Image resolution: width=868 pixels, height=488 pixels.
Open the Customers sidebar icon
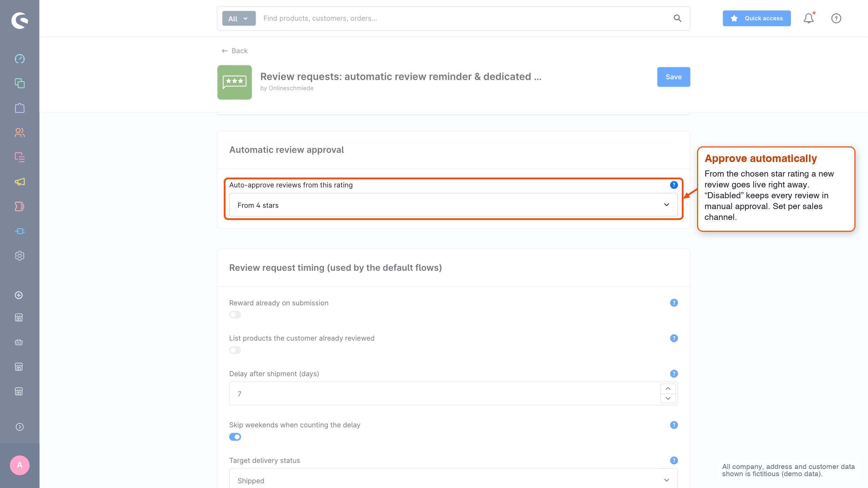pos(20,133)
